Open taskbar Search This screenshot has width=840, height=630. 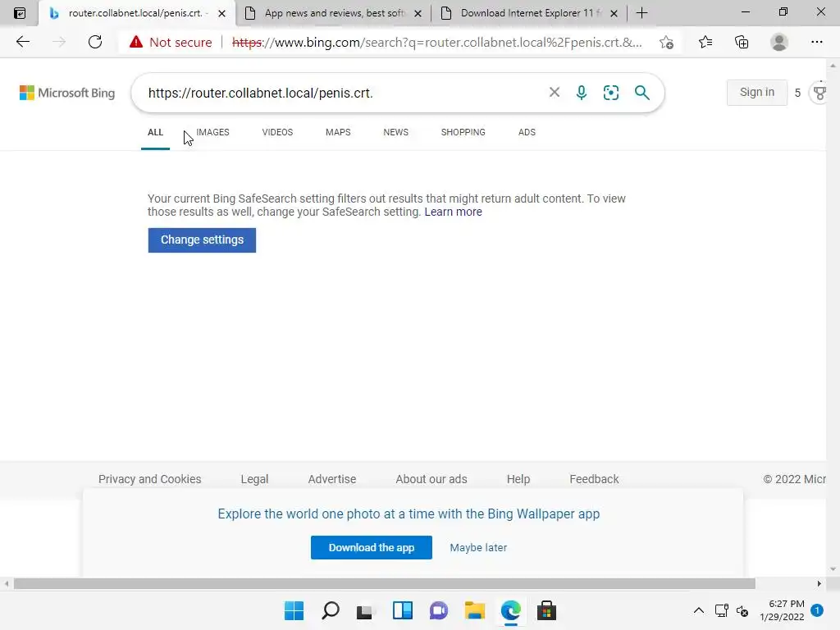pos(330,610)
